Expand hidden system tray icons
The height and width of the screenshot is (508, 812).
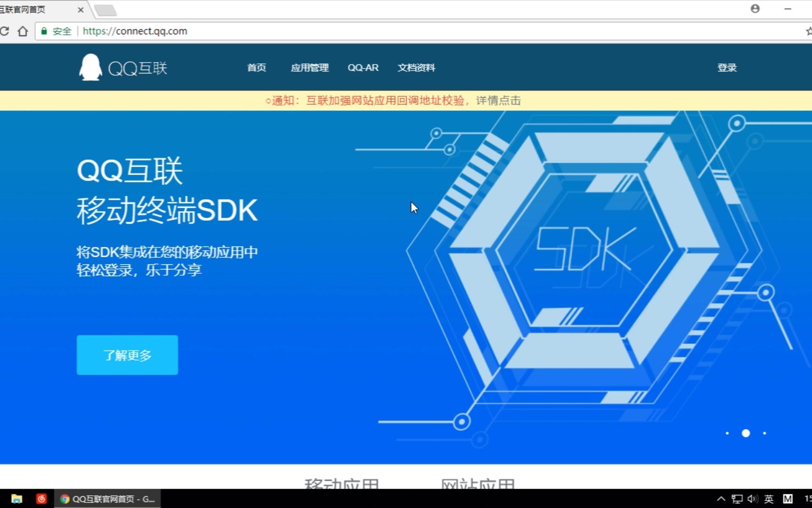click(x=720, y=499)
